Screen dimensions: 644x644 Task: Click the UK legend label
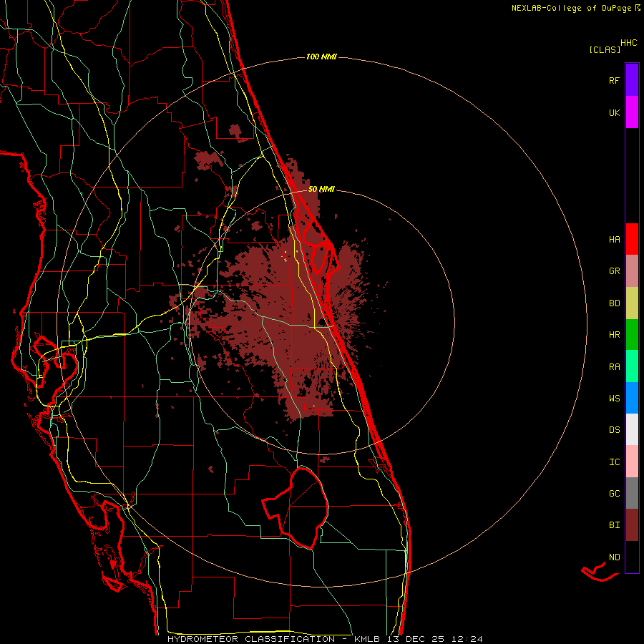[x=615, y=112]
